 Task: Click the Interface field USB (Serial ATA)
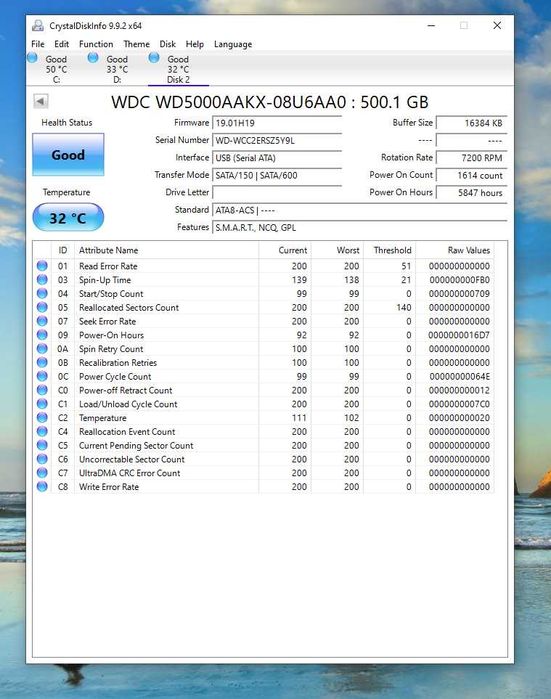(x=277, y=158)
